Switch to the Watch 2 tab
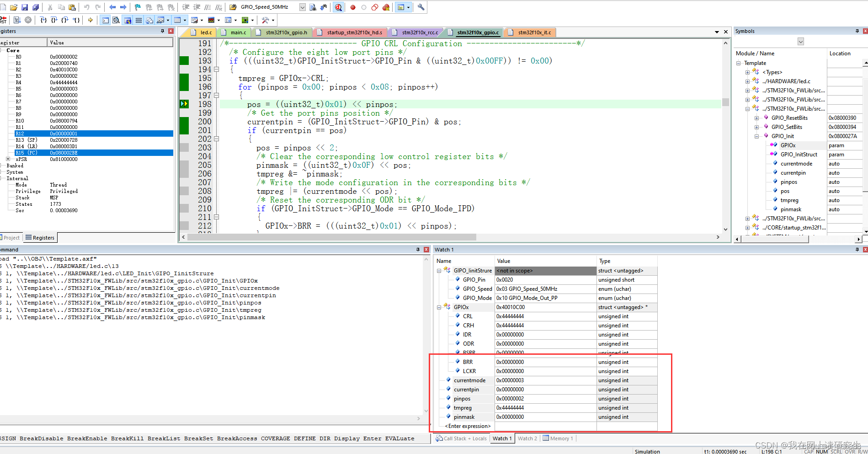The image size is (868, 454). click(x=527, y=438)
